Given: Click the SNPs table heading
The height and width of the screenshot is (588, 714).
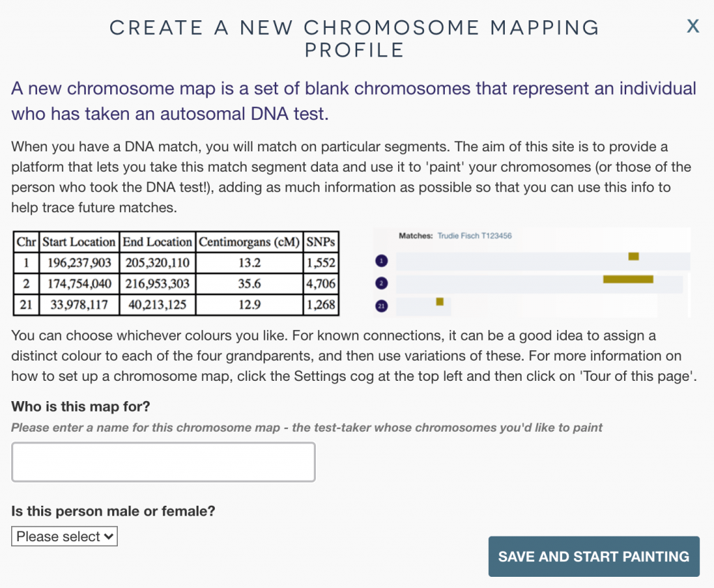Looking at the screenshot, I should (x=322, y=242).
